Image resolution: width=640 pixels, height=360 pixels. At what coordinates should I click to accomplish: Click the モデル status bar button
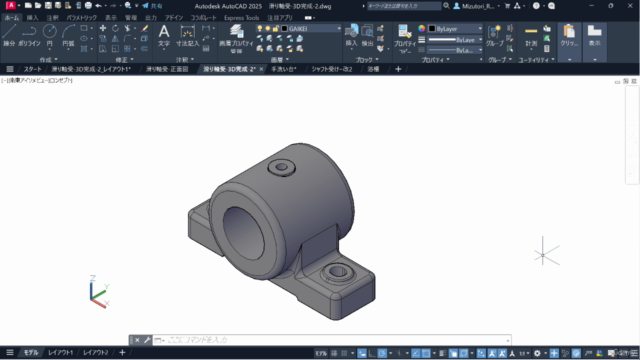pos(321,353)
